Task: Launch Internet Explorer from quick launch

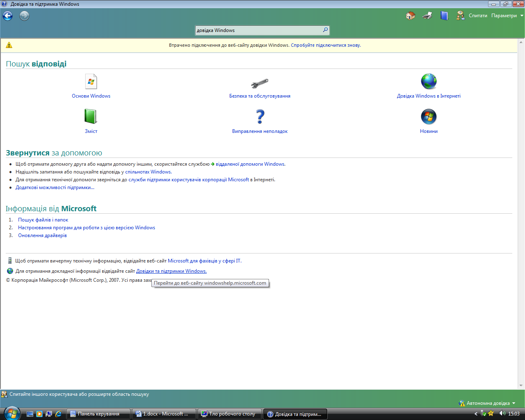Action: (58, 414)
